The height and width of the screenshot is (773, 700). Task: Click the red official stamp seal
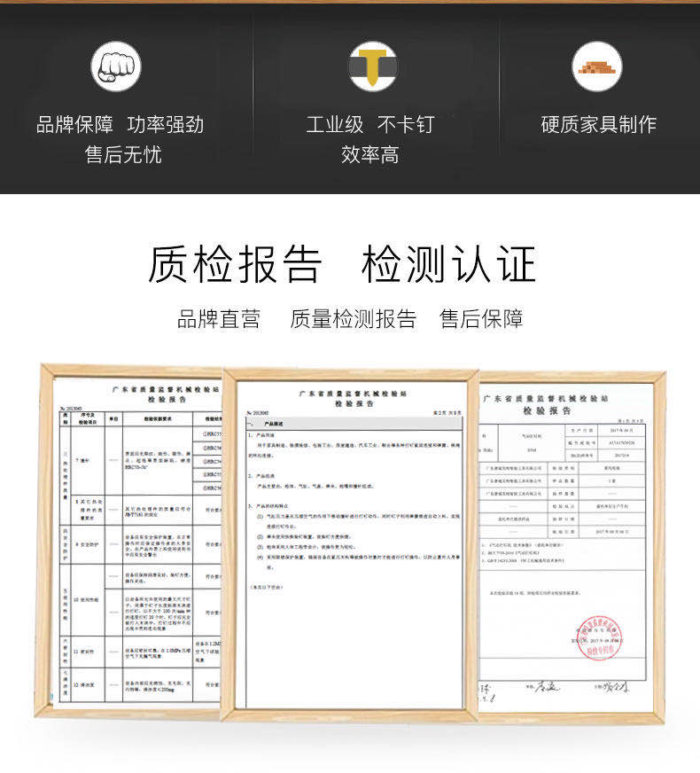600,636
